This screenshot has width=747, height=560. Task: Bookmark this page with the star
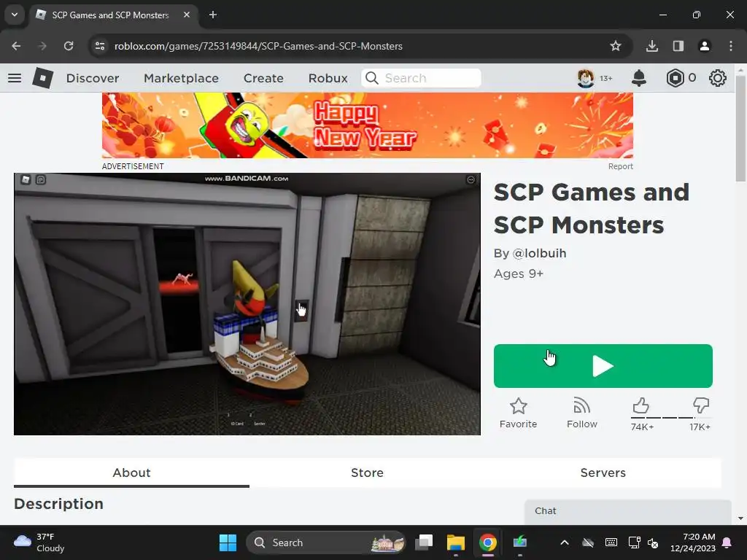coord(616,46)
